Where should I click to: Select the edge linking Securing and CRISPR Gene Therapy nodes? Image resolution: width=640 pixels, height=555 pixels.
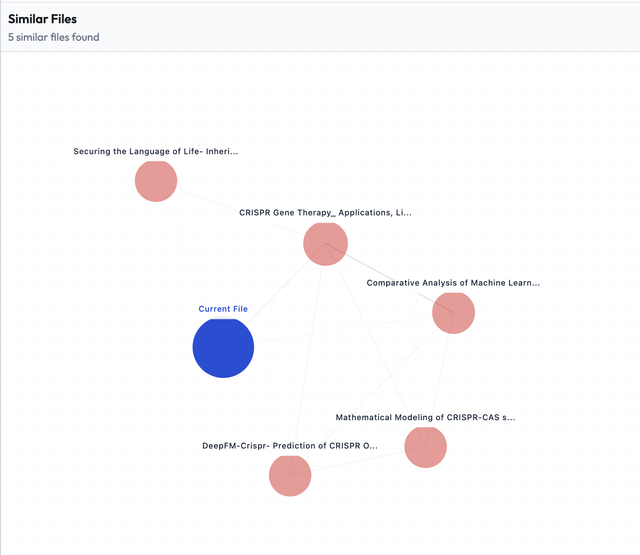240,212
